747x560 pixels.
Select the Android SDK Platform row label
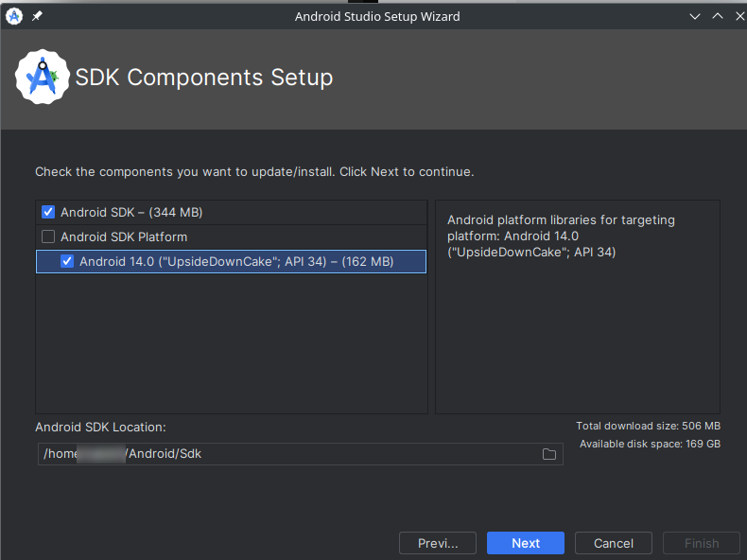click(124, 236)
